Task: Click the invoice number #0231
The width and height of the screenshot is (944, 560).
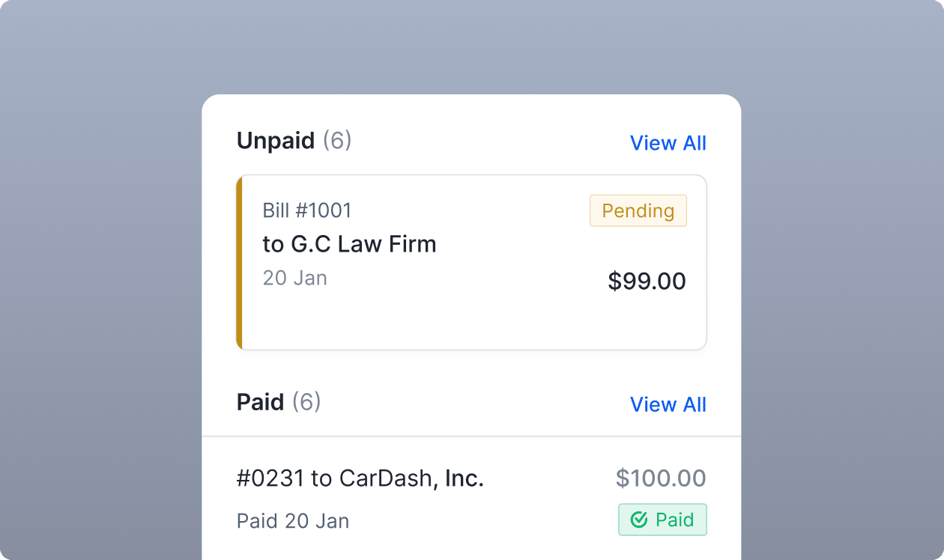Action: click(270, 478)
